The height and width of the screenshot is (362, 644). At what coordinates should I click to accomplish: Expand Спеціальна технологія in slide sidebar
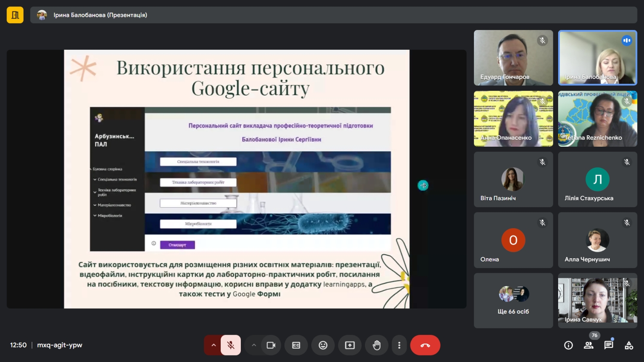point(95,179)
